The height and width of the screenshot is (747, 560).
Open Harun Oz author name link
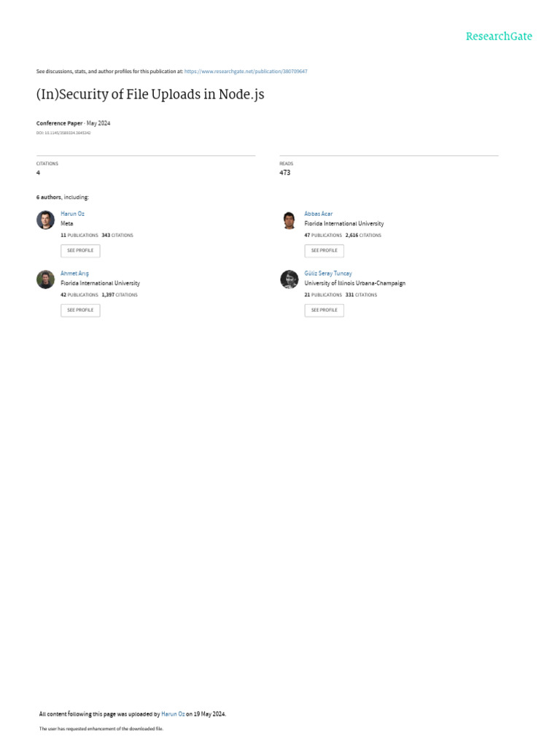pos(72,214)
